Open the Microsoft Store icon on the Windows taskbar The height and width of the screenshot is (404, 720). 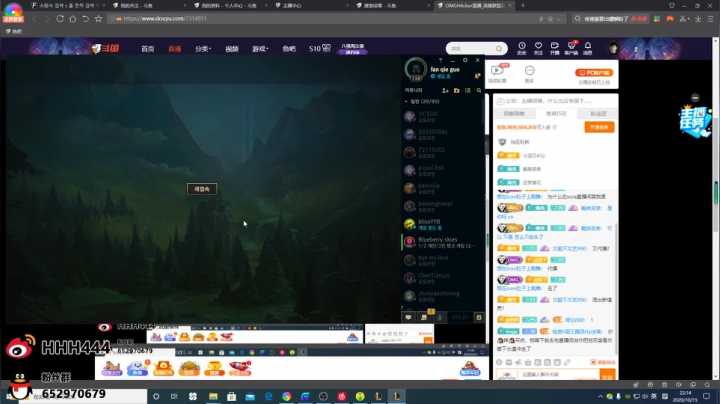[x=231, y=396]
